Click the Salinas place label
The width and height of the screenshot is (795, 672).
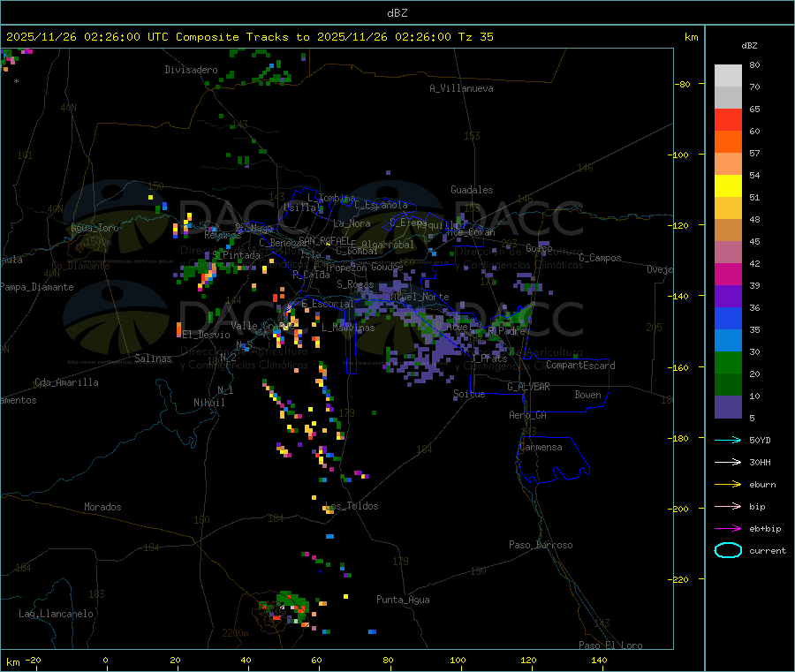click(153, 359)
